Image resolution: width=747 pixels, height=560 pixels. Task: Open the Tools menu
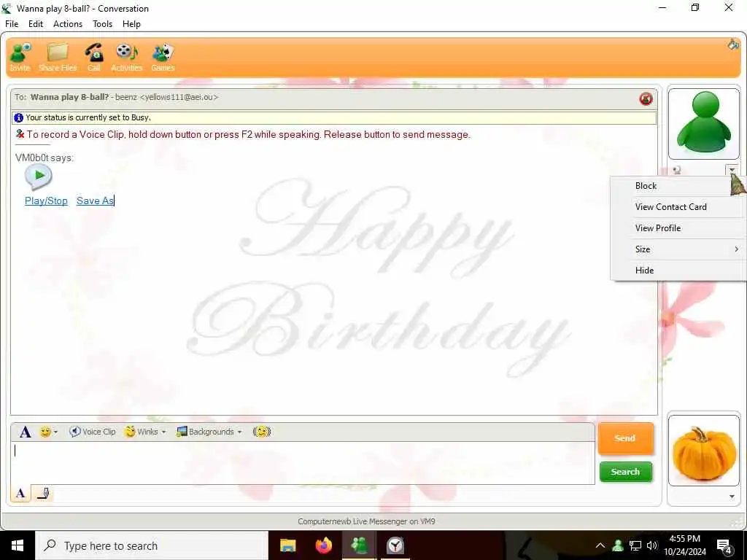102,24
